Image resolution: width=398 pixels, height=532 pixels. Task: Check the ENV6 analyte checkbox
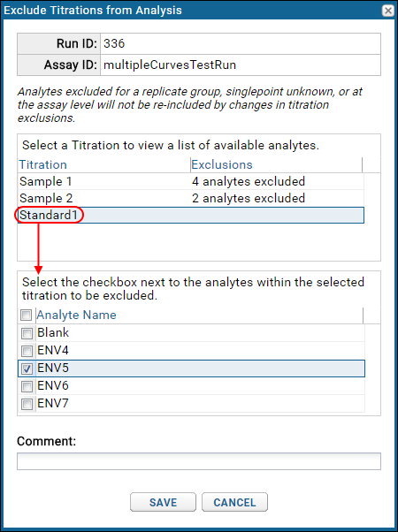point(27,386)
